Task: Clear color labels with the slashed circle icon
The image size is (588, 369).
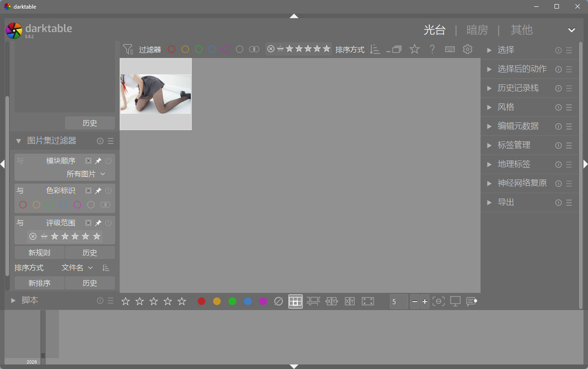Action: 279,301
